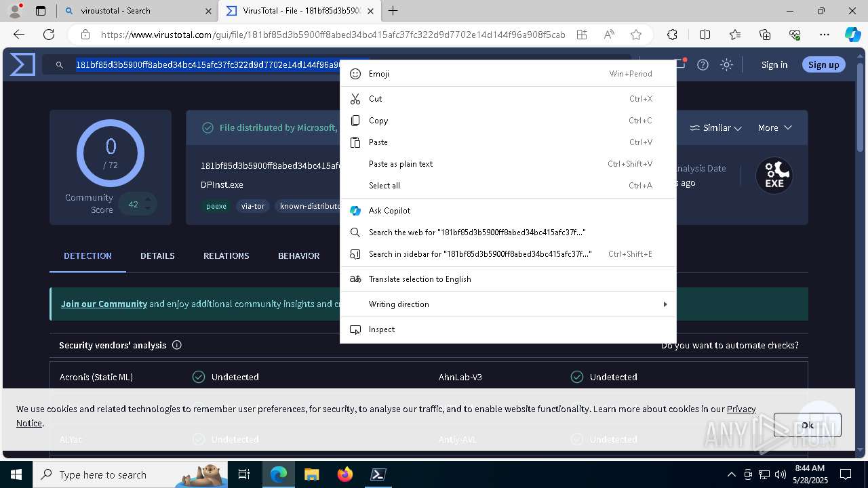Viewport: 868px width, 488px height.
Task: Click the VirusTotal logo icon
Action: (22, 65)
